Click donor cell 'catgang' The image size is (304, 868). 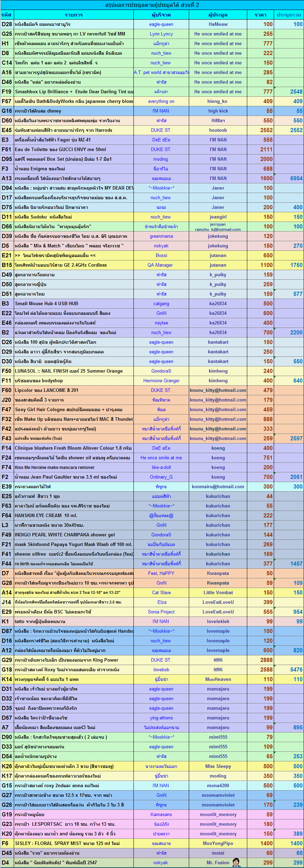pyautogui.click(x=161, y=304)
